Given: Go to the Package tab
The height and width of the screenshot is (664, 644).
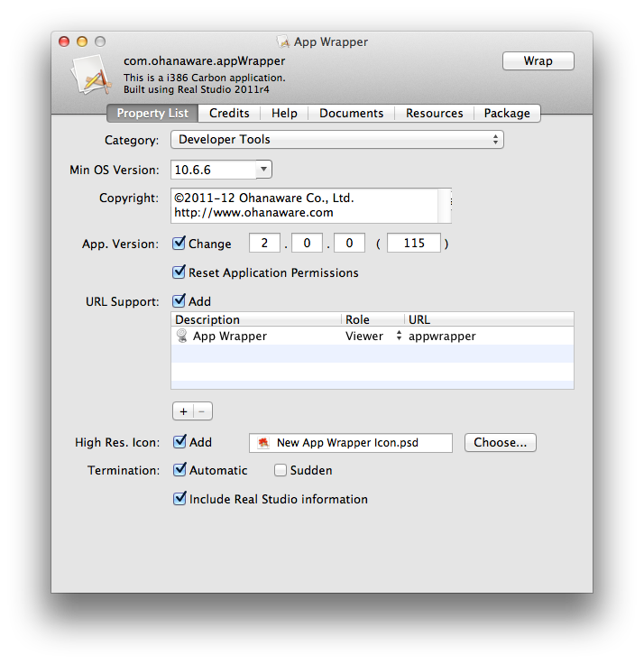Looking at the screenshot, I should coord(507,113).
